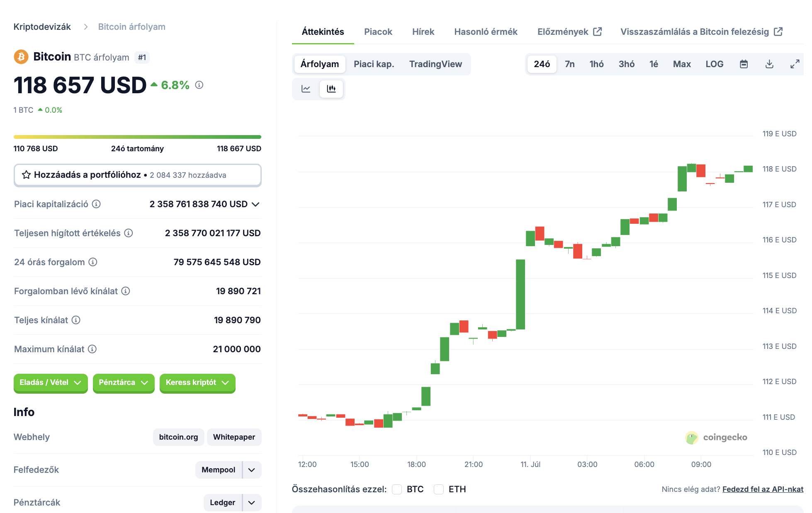Select the 7n time range
The image size is (812, 513).
[x=570, y=64]
